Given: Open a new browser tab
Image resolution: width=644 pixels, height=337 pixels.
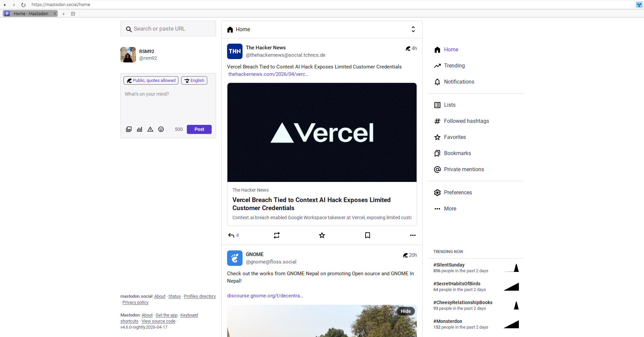Looking at the screenshot, I should 63,14.
